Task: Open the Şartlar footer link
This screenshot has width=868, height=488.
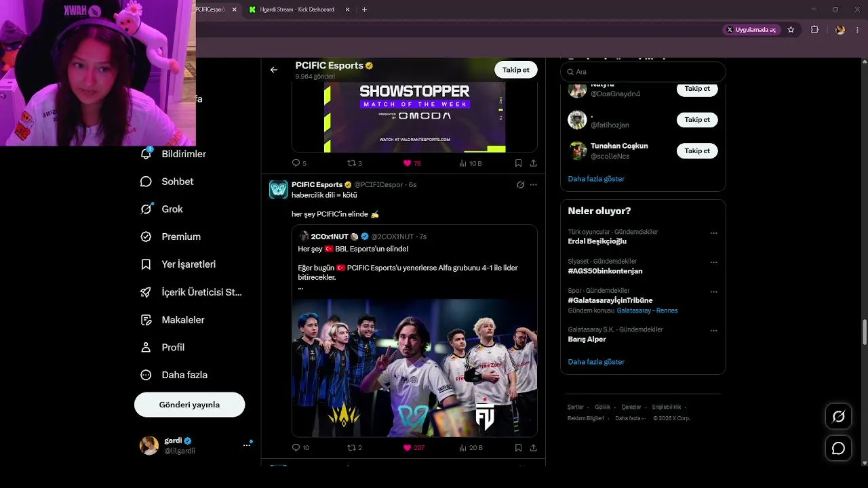Action: (x=576, y=407)
